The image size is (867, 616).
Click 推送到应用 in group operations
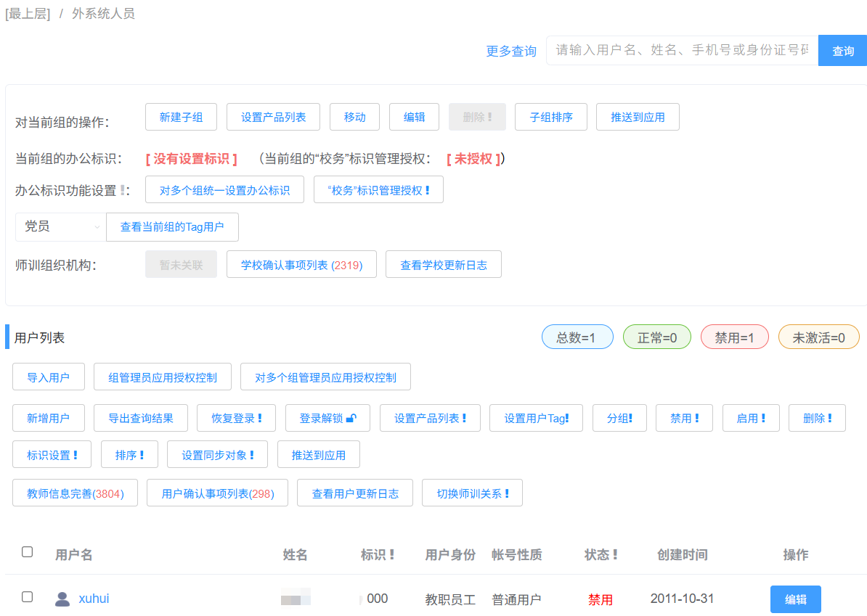point(638,117)
